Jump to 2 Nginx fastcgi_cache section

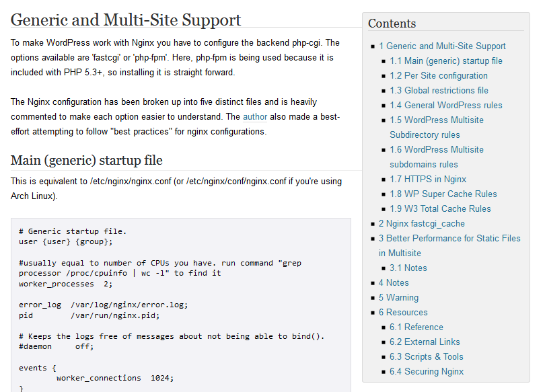[422, 224]
